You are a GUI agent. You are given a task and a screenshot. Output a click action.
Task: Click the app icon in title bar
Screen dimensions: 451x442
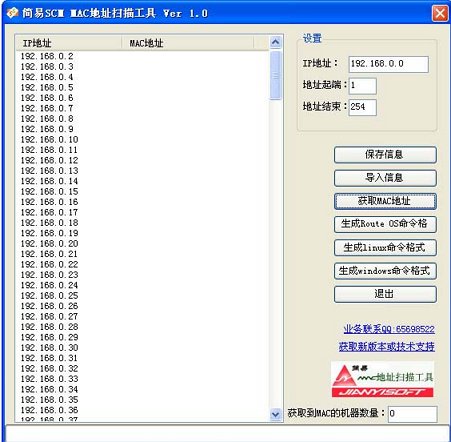click(x=12, y=13)
